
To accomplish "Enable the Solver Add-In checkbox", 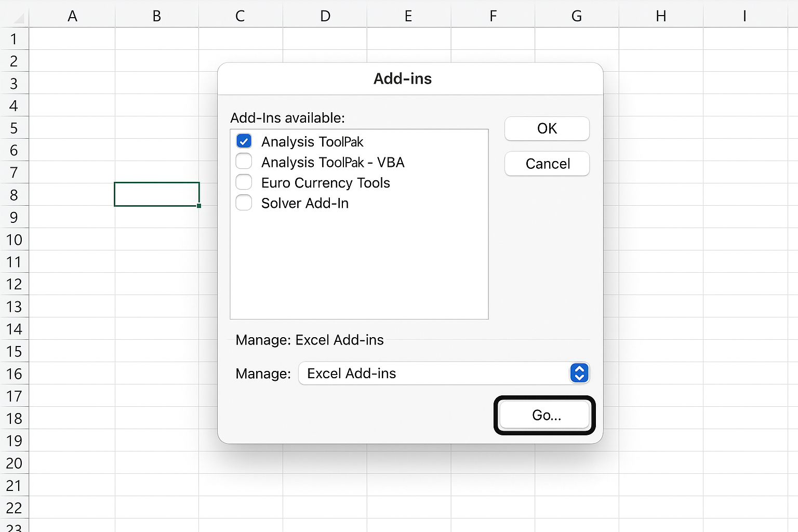I will (x=244, y=202).
